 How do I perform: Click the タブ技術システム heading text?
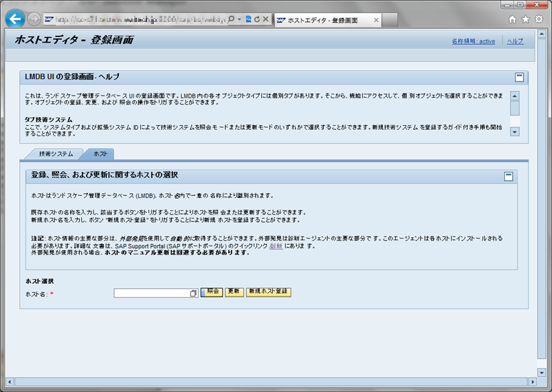coord(49,120)
